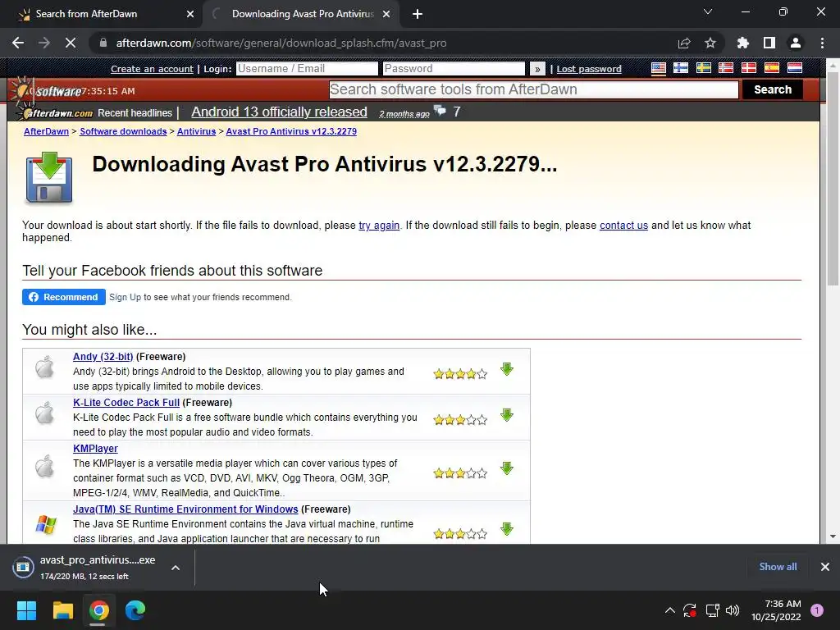Open Android 13 officially released headline
This screenshot has width=840, height=630.
pos(279,112)
